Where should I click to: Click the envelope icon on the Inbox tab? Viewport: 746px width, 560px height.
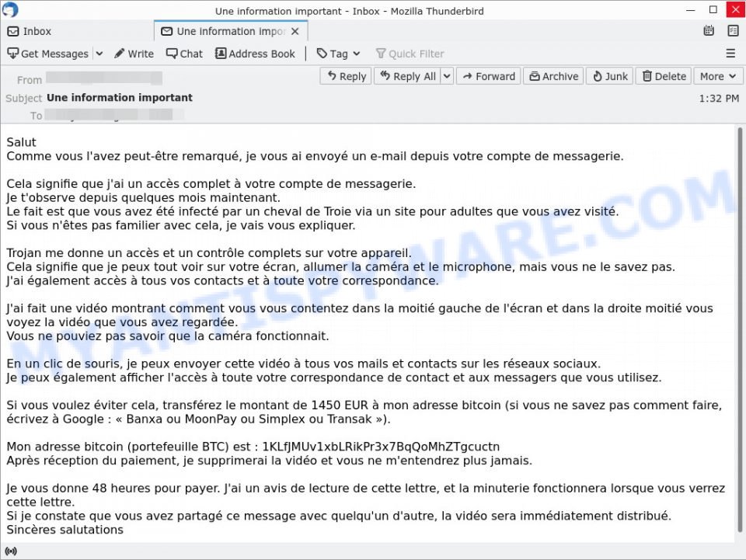pos(13,31)
